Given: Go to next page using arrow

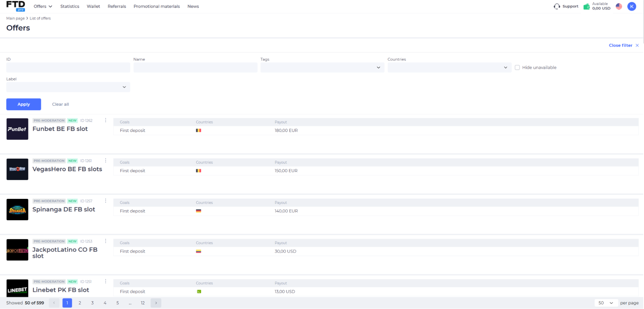Looking at the screenshot, I should pyautogui.click(x=156, y=303).
